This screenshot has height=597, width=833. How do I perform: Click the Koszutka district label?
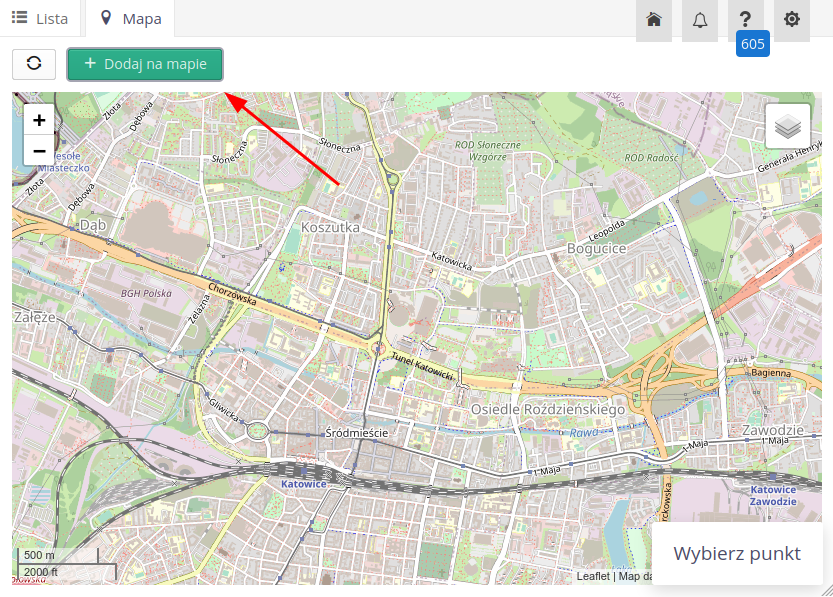(330, 228)
